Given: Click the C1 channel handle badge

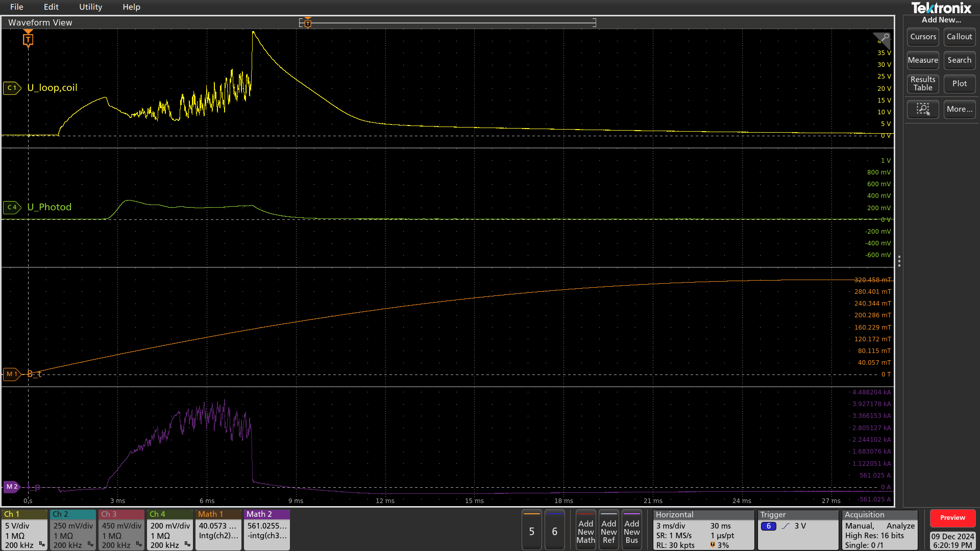Looking at the screenshot, I should [x=12, y=88].
